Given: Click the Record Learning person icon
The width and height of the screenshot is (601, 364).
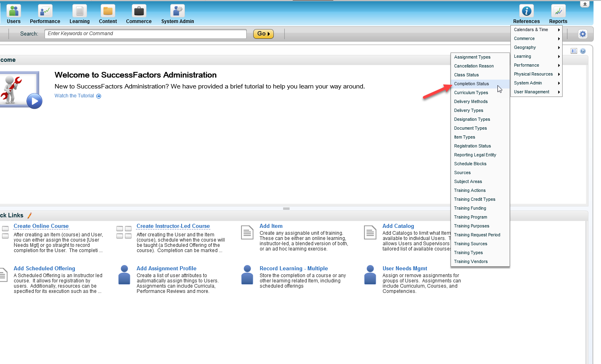Looking at the screenshot, I should point(247,275).
